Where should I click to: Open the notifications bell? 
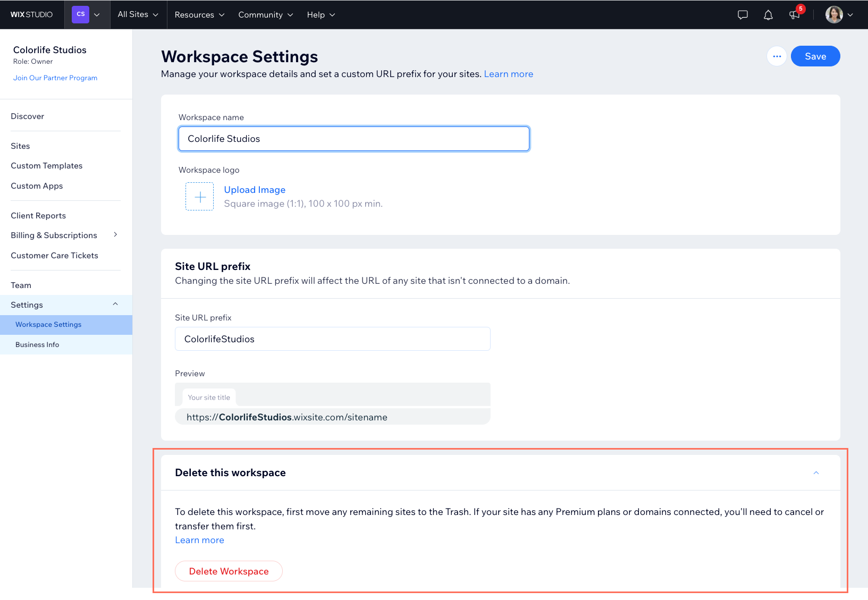768,15
